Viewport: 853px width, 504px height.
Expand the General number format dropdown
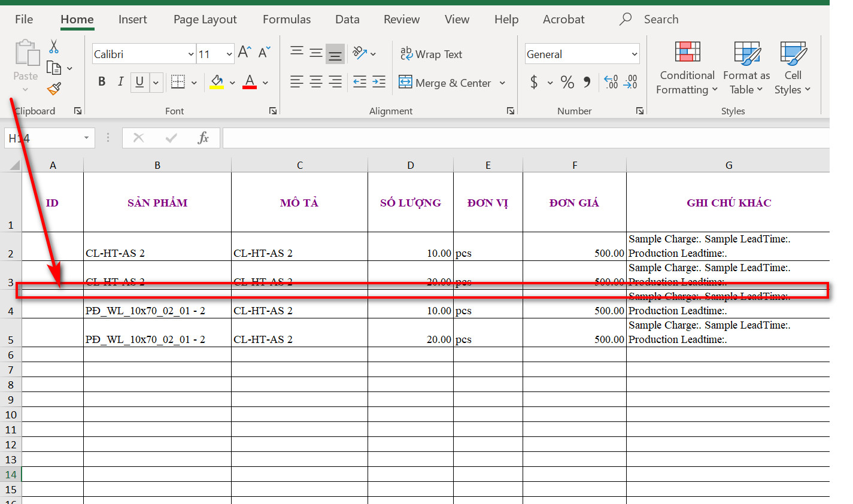[634, 54]
